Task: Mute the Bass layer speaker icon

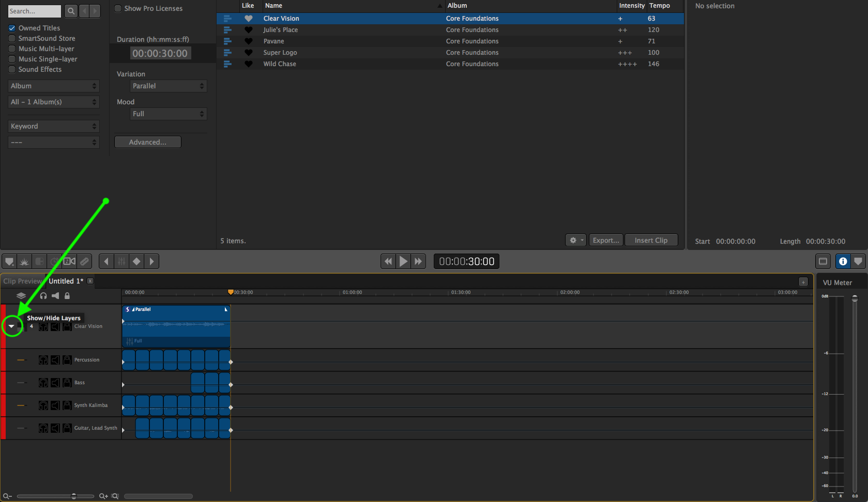Action: pyautogui.click(x=55, y=383)
